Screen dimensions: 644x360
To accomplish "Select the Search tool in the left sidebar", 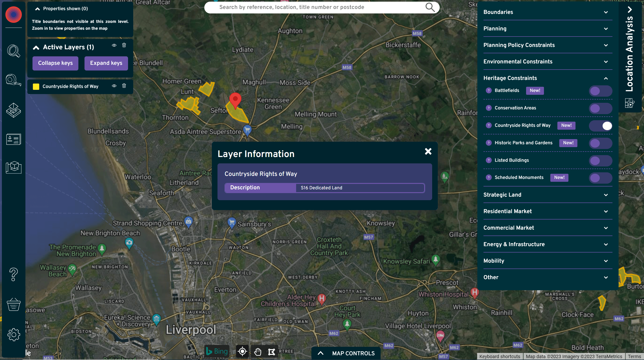I will click(x=13, y=51).
